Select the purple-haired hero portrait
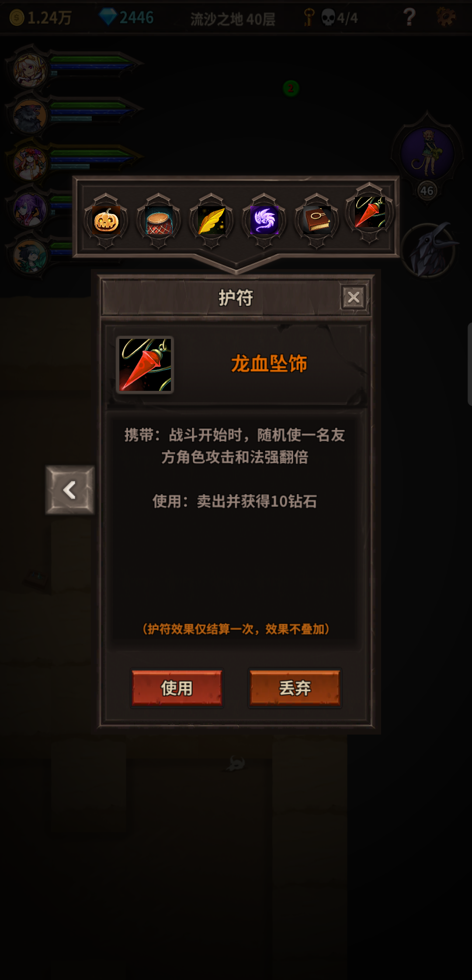This screenshot has height=980, width=472. (30, 210)
